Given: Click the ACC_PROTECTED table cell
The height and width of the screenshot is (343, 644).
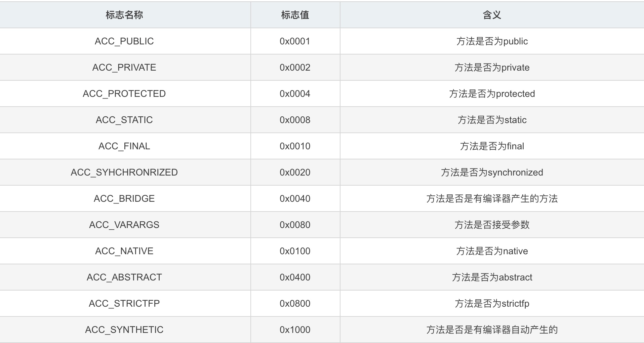Looking at the screenshot, I should tap(124, 93).
